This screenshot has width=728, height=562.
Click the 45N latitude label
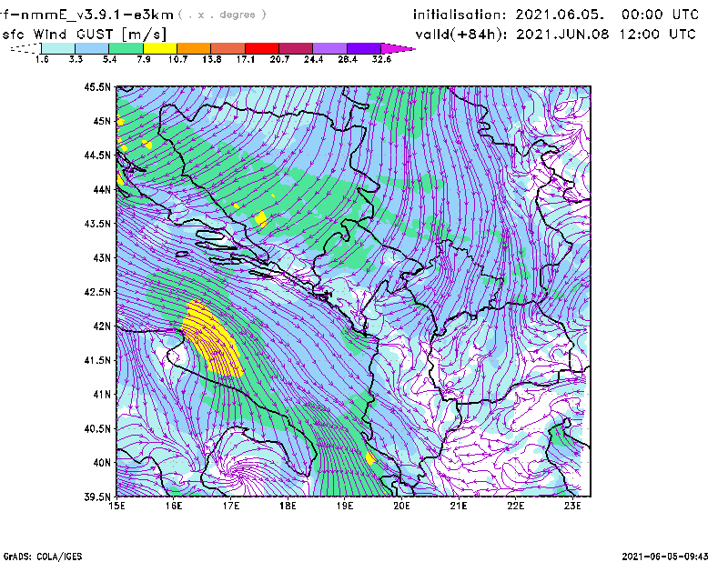(102, 121)
